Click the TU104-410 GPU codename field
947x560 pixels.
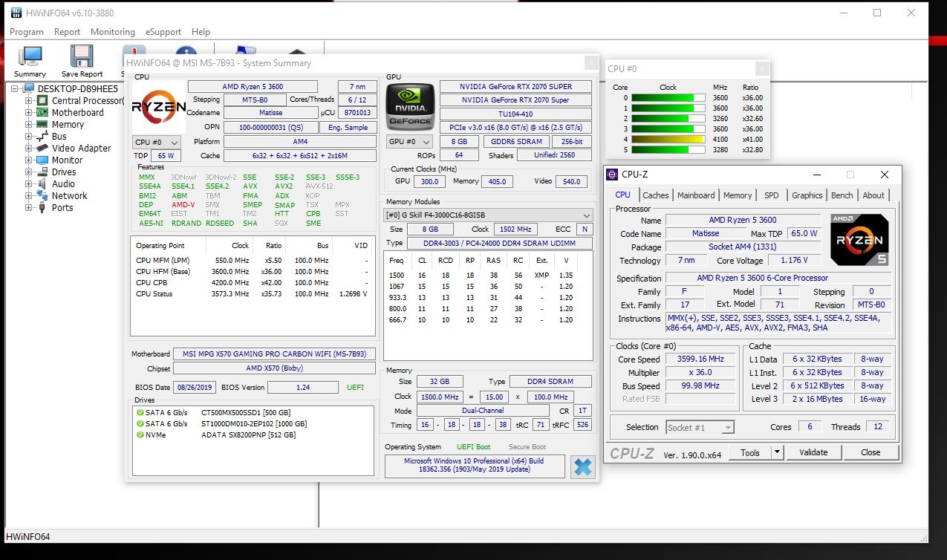516,114
